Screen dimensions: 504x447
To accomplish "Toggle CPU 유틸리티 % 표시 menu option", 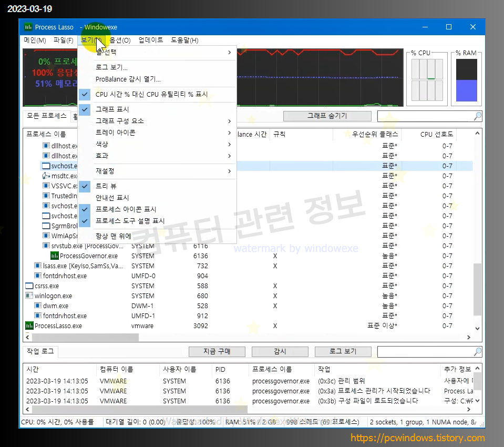I will (158, 94).
